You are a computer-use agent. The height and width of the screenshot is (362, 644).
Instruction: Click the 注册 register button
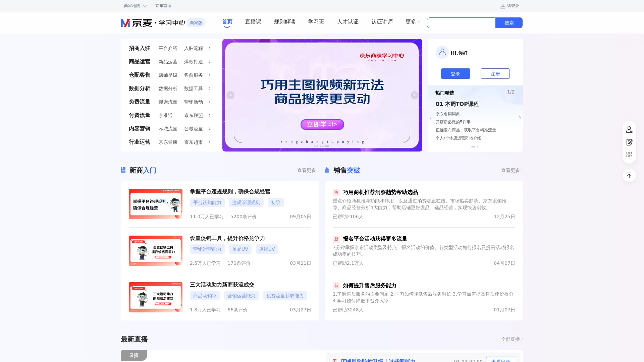(x=495, y=73)
